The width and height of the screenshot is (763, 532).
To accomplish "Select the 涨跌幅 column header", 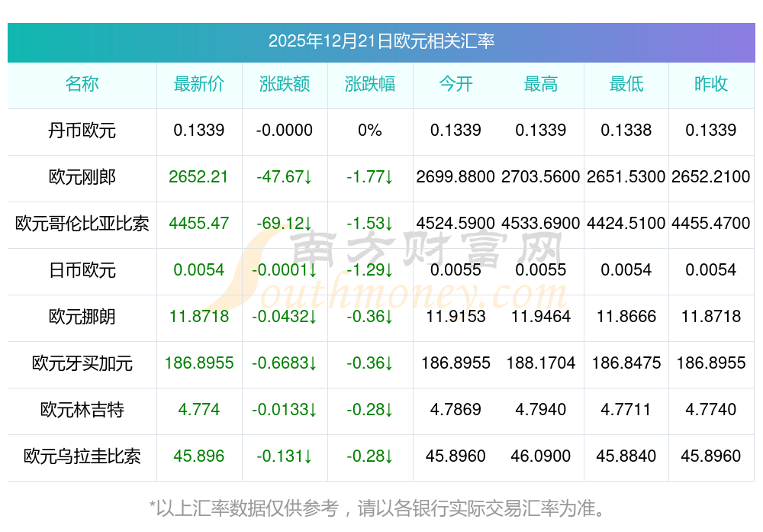I will click(369, 84).
